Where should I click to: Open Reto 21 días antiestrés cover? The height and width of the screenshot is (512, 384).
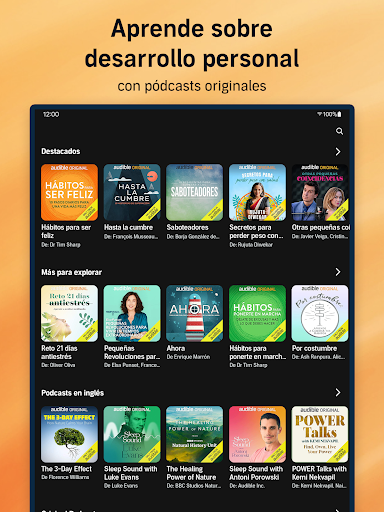click(x=69, y=313)
